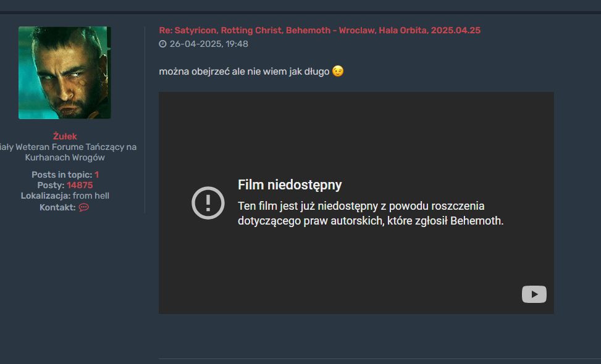Click the YouTube logo in the video player

click(x=534, y=294)
